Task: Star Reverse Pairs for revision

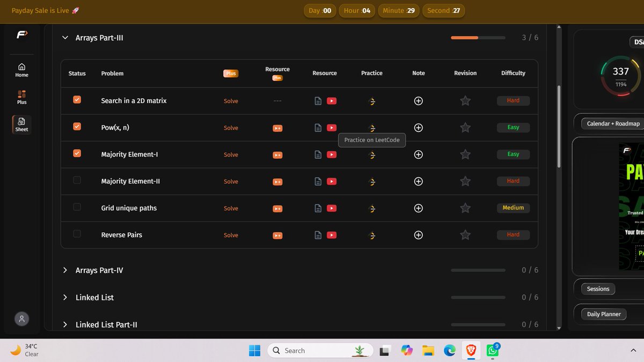Action: (x=465, y=235)
